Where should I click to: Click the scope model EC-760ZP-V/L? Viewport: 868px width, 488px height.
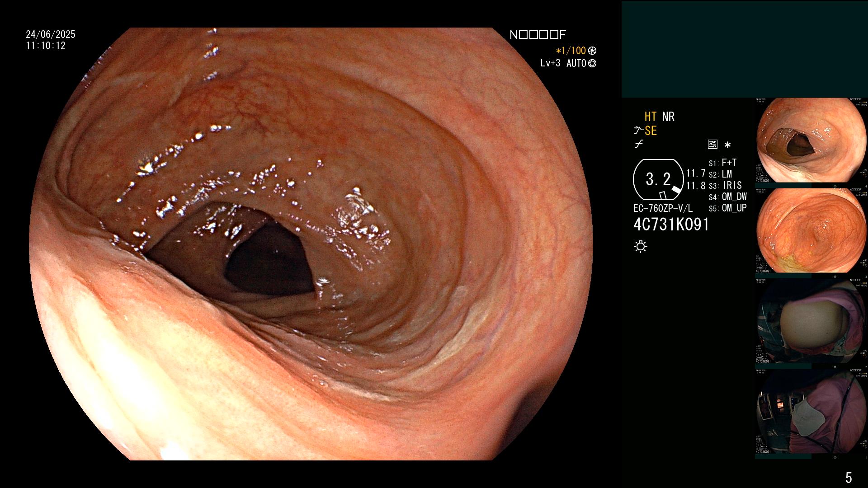663,209
